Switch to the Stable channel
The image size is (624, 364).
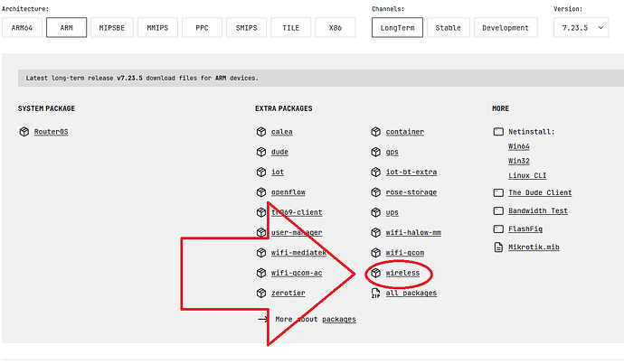(x=448, y=28)
